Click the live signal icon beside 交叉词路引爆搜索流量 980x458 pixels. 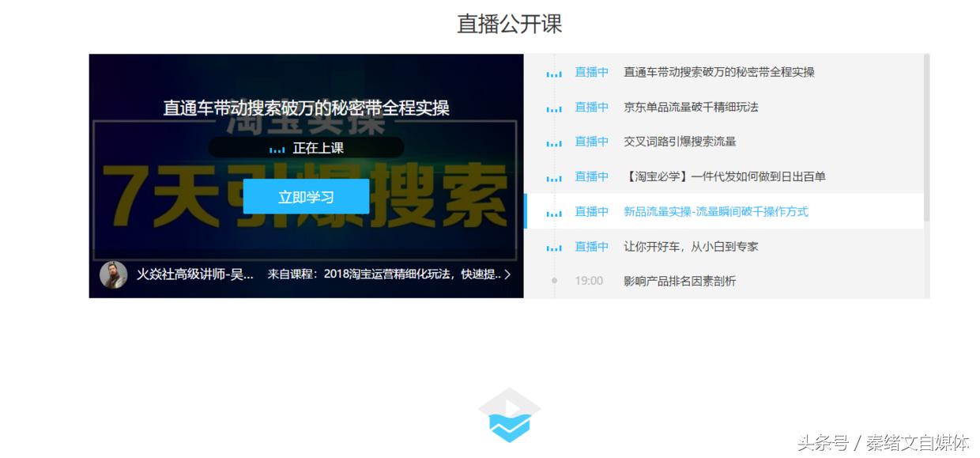click(554, 142)
